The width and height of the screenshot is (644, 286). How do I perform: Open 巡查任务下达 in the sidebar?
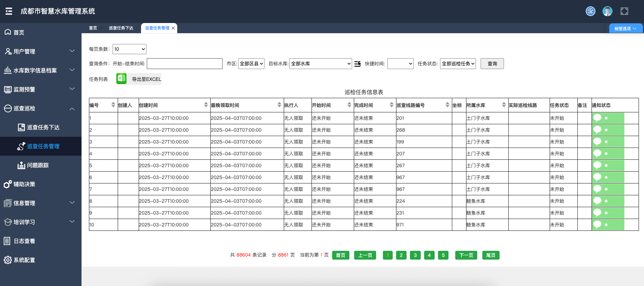click(x=41, y=127)
